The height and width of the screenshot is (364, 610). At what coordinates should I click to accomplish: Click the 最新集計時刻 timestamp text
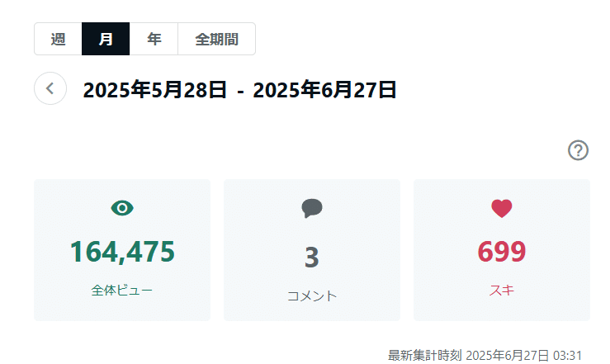click(485, 355)
